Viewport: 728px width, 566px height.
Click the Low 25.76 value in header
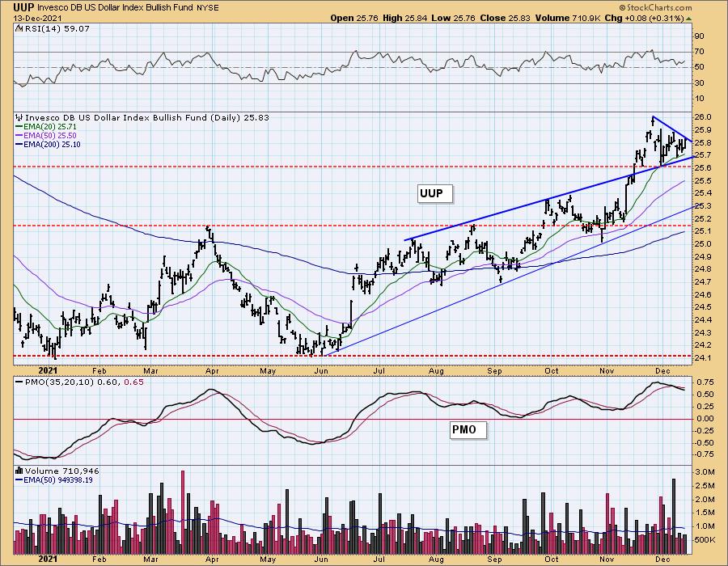[x=454, y=18]
